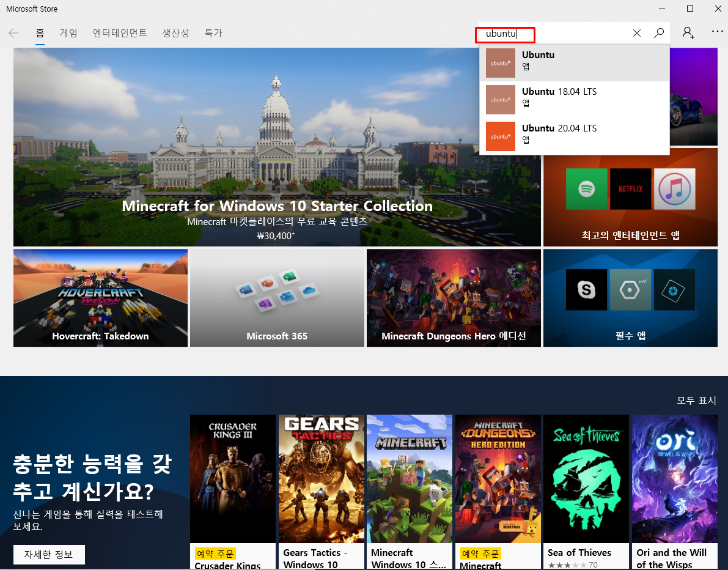Click the Photoshop Express camera-shutter icon
This screenshot has width=728, height=570.
pos(674,290)
